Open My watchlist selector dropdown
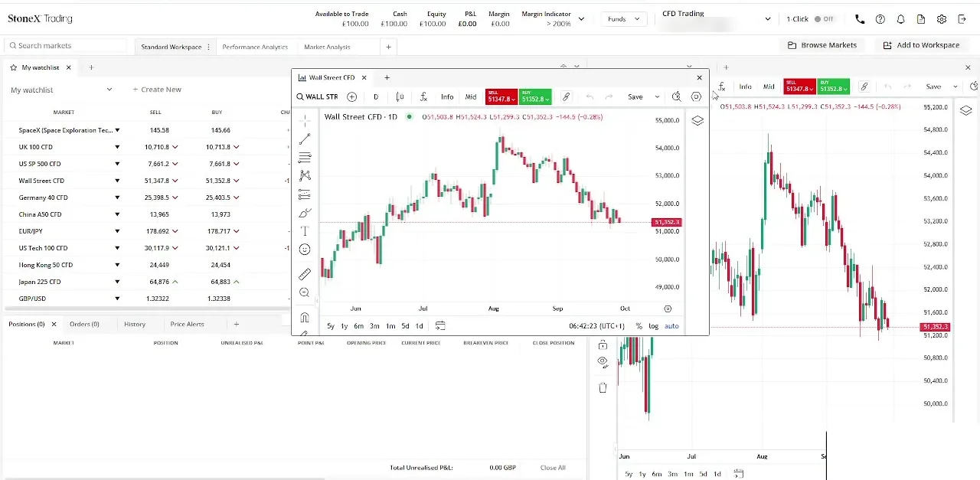The width and height of the screenshot is (980, 480). (61, 90)
